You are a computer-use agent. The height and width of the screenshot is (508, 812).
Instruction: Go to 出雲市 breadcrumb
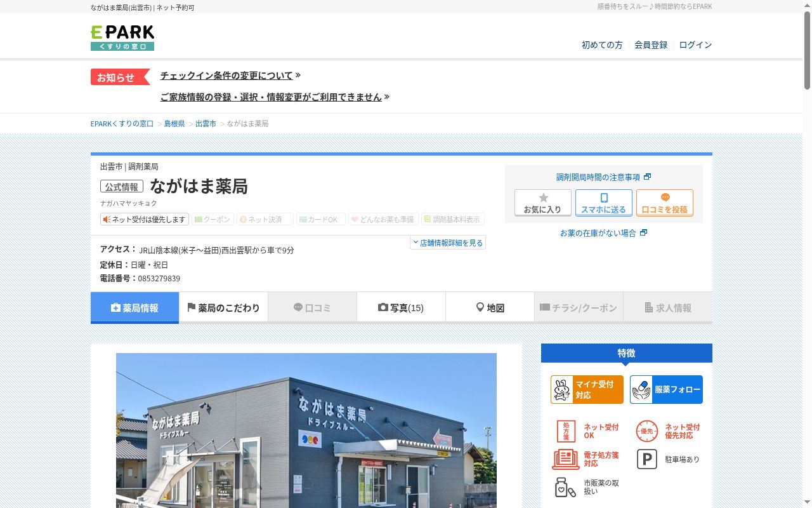206,124
